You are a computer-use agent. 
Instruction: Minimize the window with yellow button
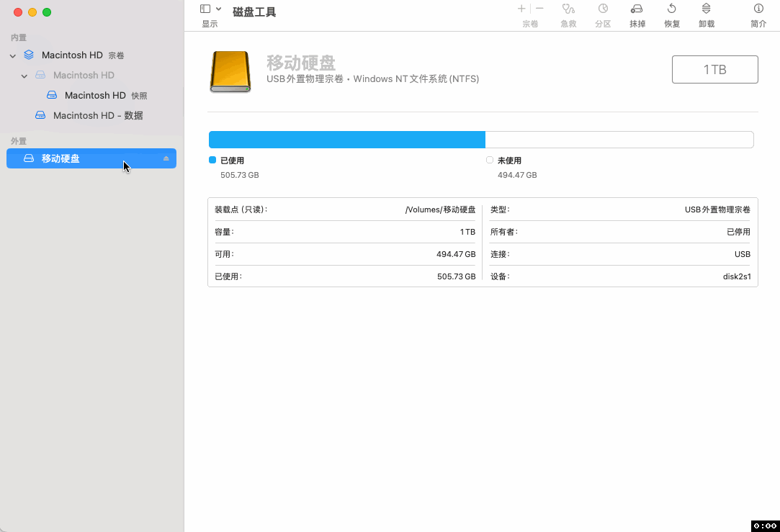click(32, 12)
